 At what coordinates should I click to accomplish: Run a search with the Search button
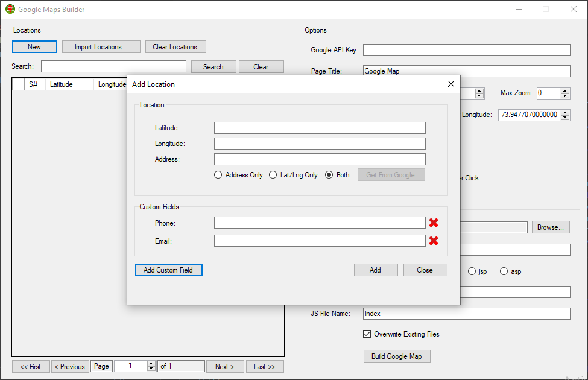[x=213, y=66]
